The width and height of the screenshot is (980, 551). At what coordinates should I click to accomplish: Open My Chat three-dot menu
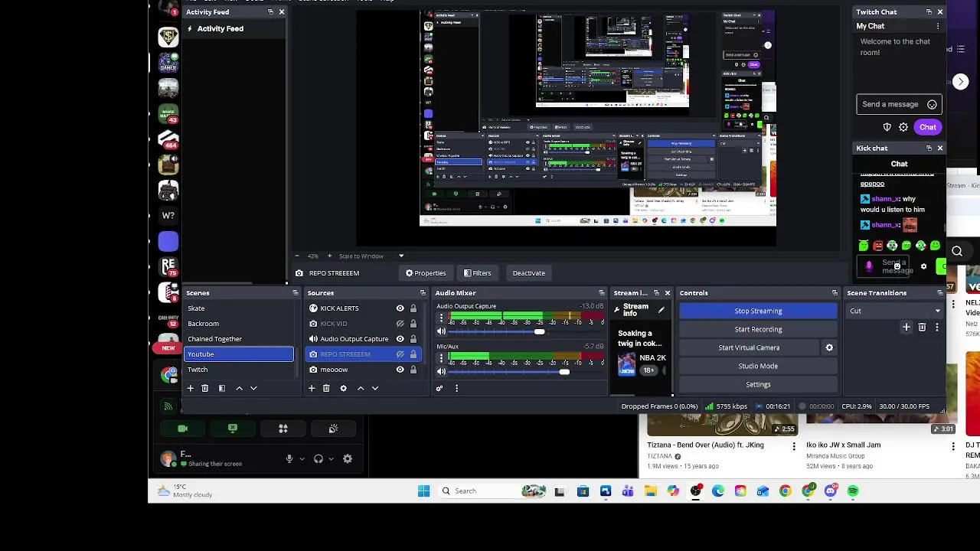pyautogui.click(x=938, y=26)
